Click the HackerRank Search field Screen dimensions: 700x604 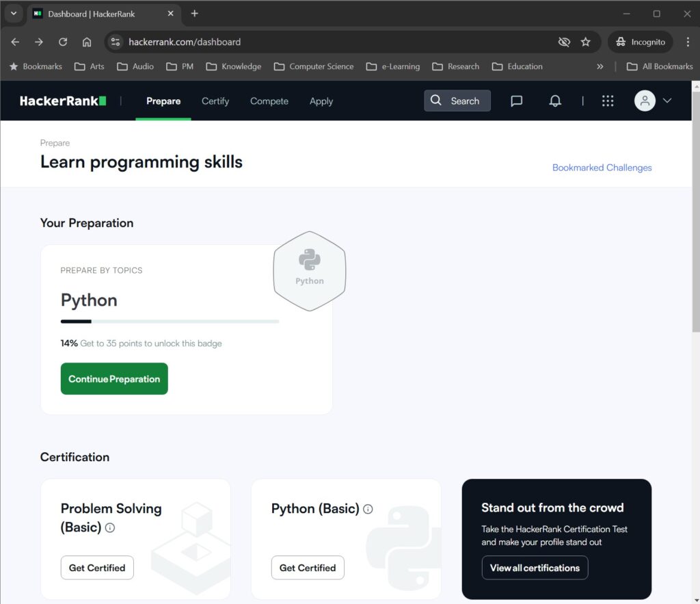pos(457,101)
